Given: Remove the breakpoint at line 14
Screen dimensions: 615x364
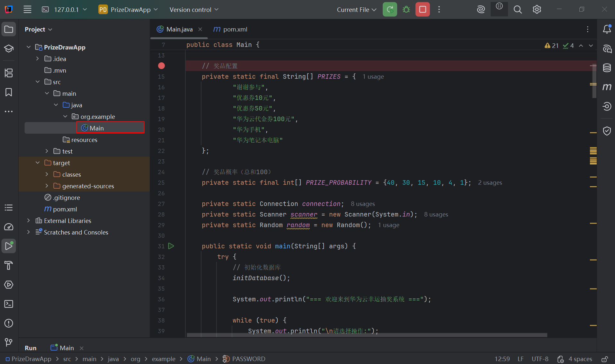Looking at the screenshot, I should (161, 66).
